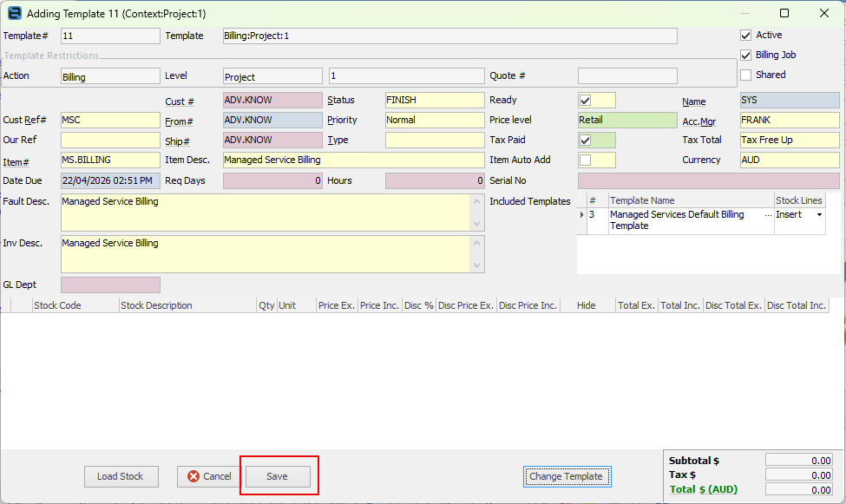Click the Stock Code column header

point(75,305)
